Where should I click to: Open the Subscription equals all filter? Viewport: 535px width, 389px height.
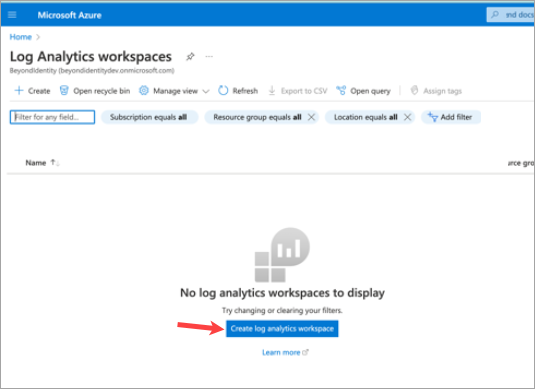(149, 117)
